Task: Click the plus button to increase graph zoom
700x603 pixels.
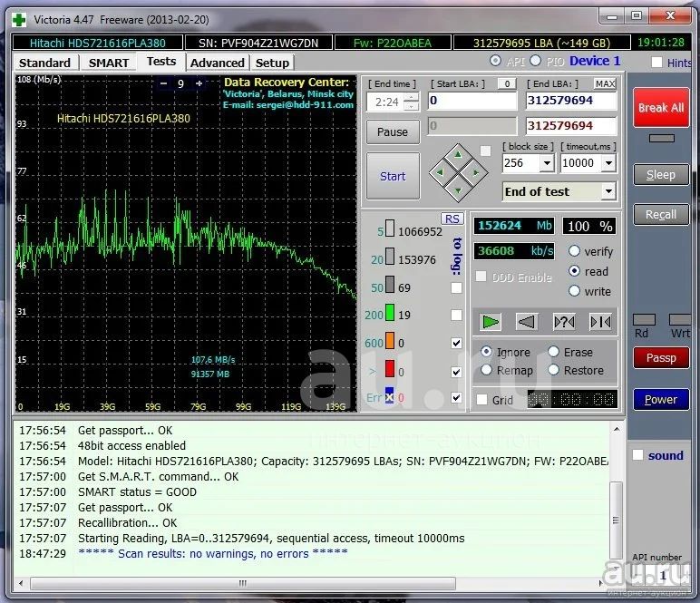Action: point(199,83)
